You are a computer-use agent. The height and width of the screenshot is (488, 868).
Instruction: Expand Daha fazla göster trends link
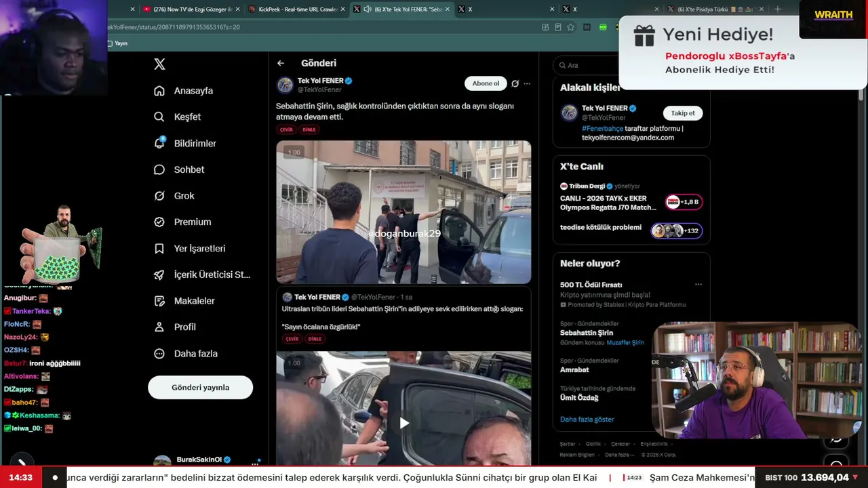click(587, 420)
